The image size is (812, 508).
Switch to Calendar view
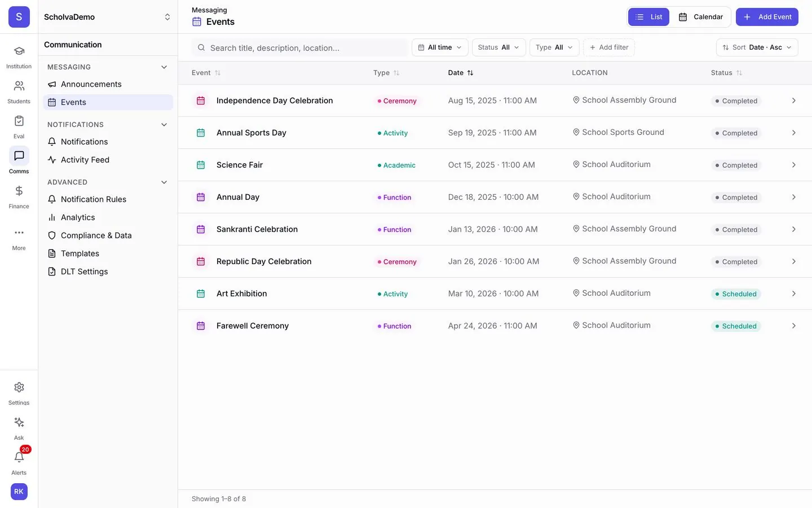pyautogui.click(x=701, y=17)
